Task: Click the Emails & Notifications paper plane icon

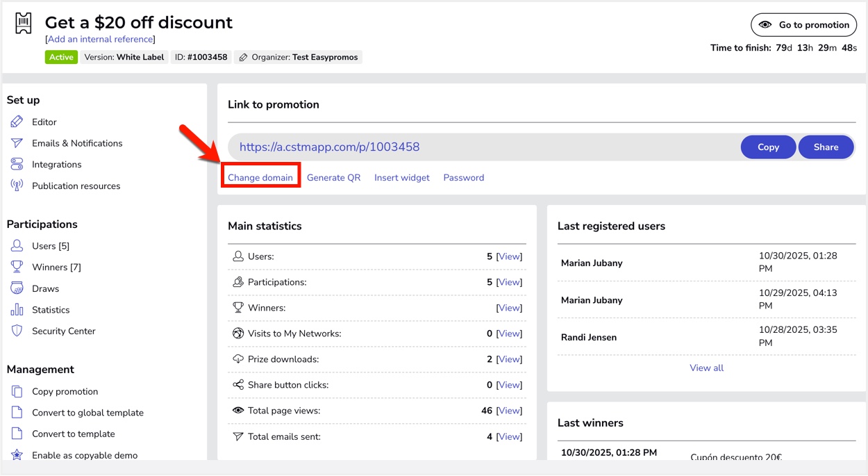Action: coord(17,143)
